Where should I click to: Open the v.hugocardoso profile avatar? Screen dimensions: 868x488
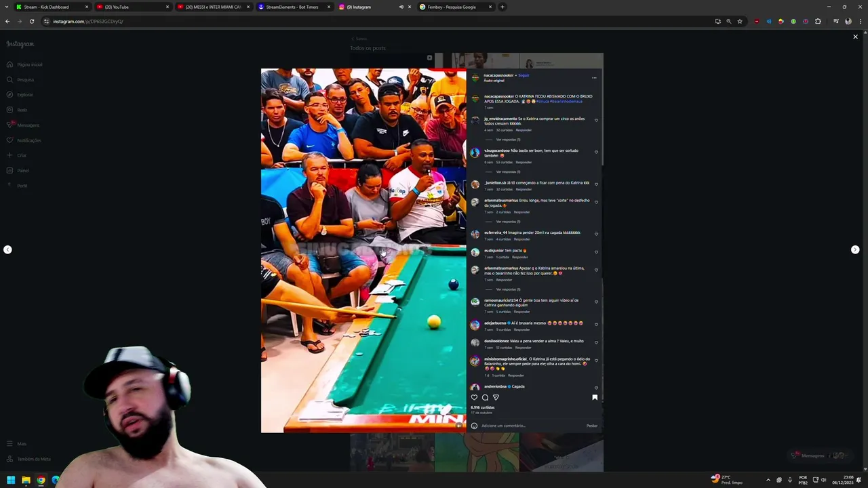tap(475, 152)
